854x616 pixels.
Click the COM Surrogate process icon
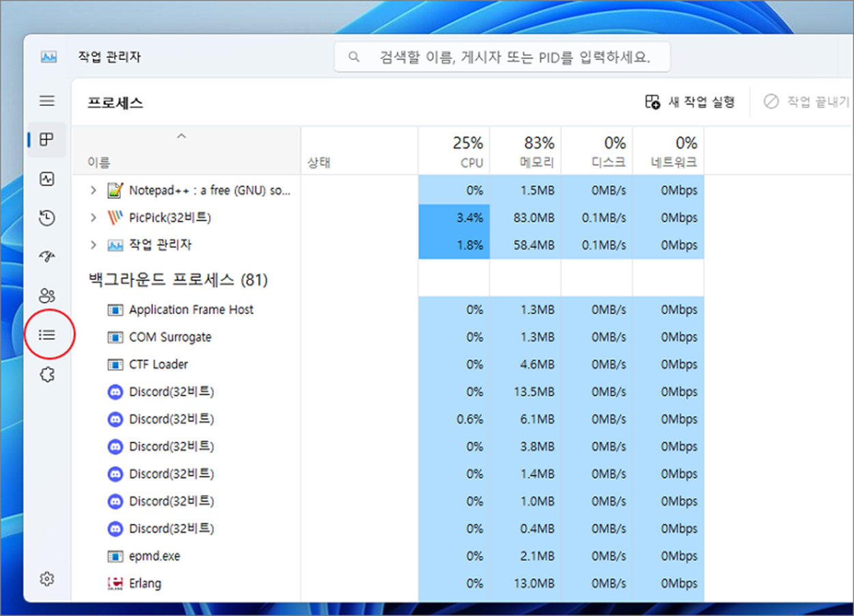coord(115,337)
